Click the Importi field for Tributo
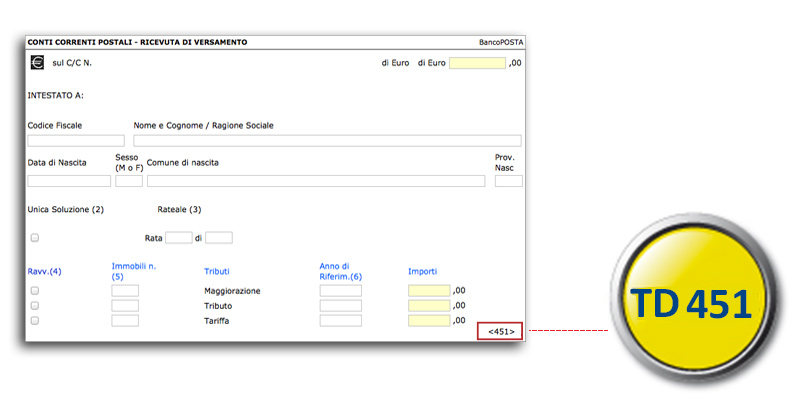This screenshot has width=800, height=398. point(429,306)
